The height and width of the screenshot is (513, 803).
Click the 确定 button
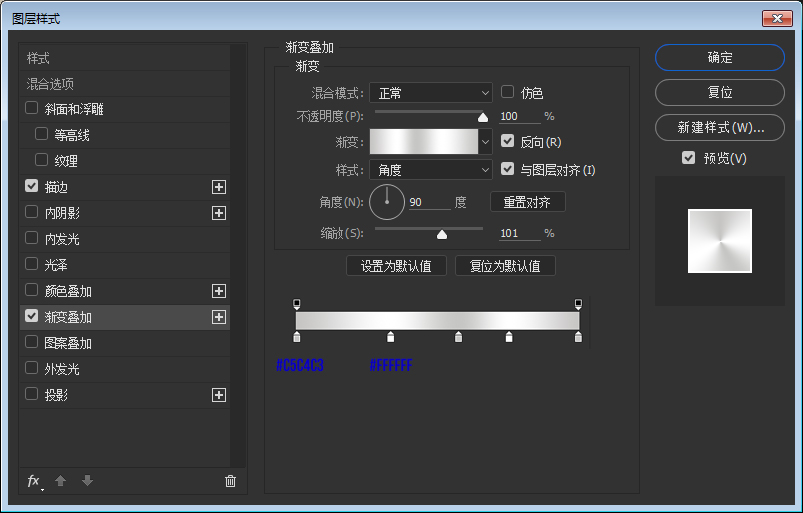click(x=720, y=57)
